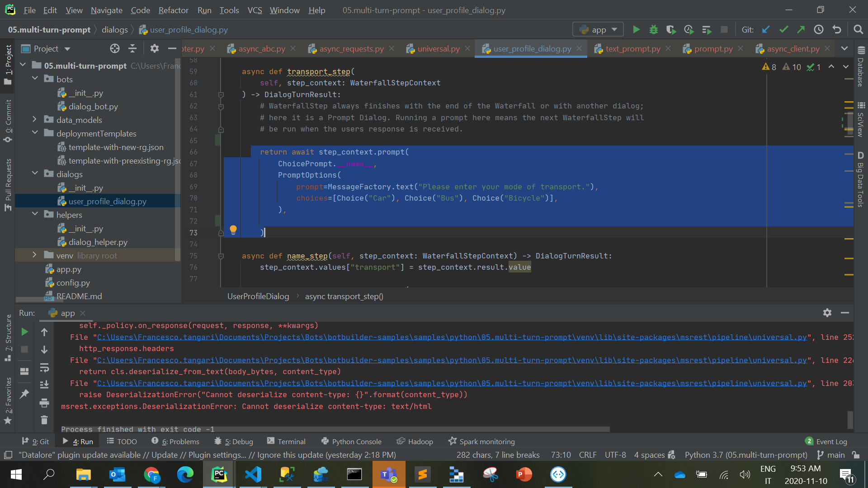
Task: Clear the Run console with the trash icon
Action: tap(44, 420)
